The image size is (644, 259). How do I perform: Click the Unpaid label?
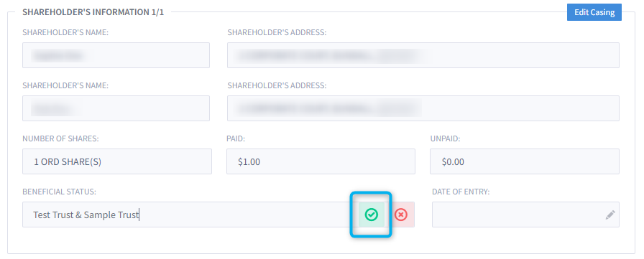pos(445,138)
